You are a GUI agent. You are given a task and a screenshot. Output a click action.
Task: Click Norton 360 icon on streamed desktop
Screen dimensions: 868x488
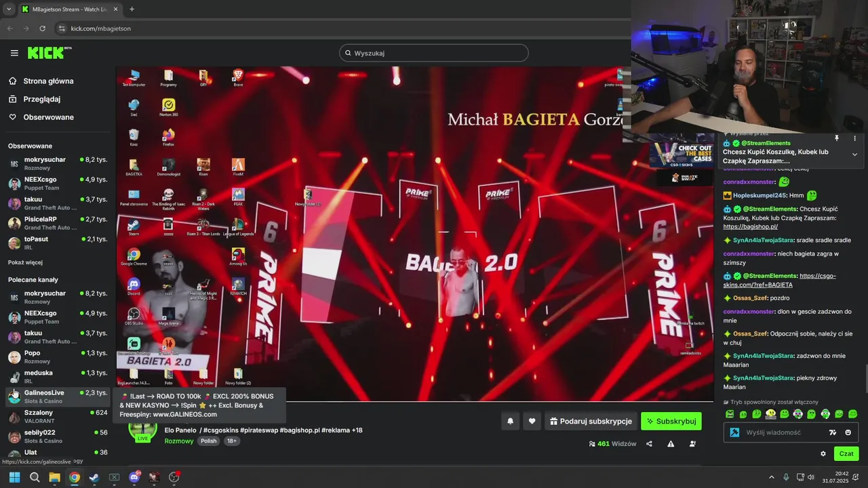[168, 107]
